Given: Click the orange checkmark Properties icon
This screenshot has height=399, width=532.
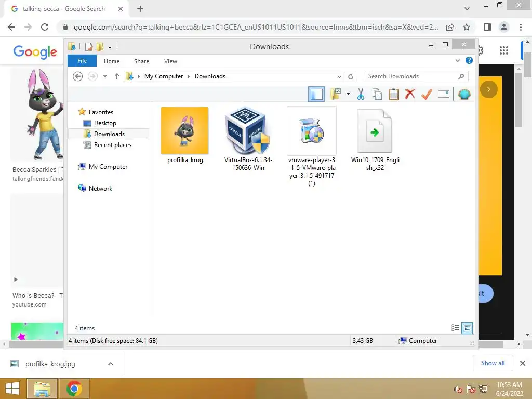Looking at the screenshot, I should 427,94.
